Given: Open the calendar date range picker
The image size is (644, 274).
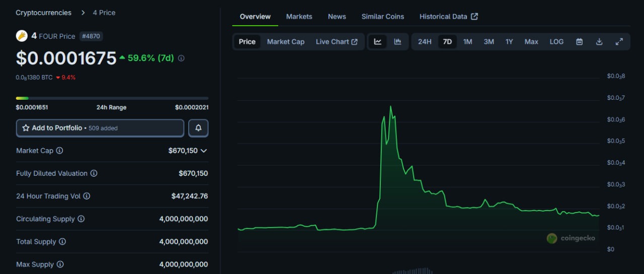Looking at the screenshot, I should (579, 42).
